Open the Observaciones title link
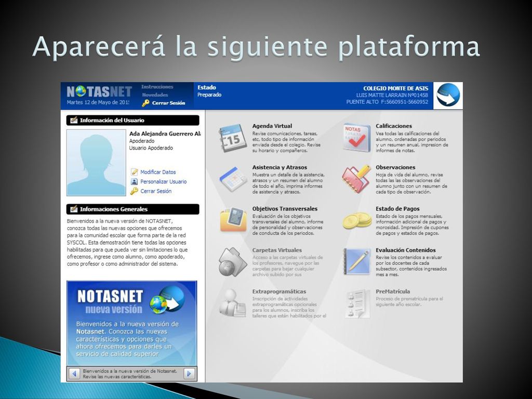Screen dimensions: 532x399 395,167
